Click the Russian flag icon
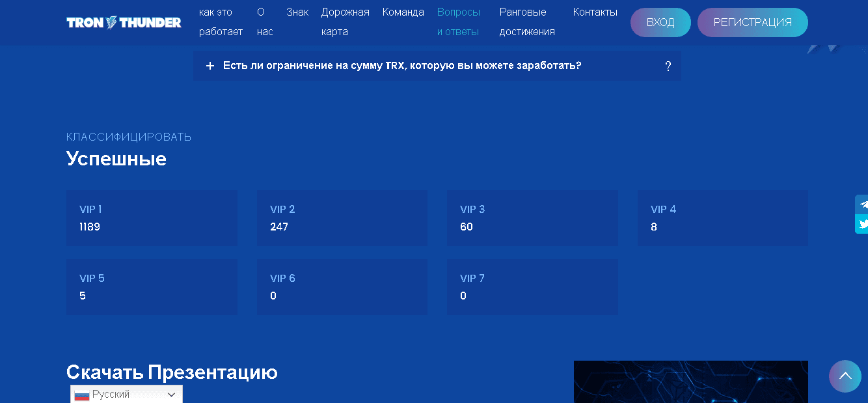Viewport: 868px width, 403px height. (82, 395)
